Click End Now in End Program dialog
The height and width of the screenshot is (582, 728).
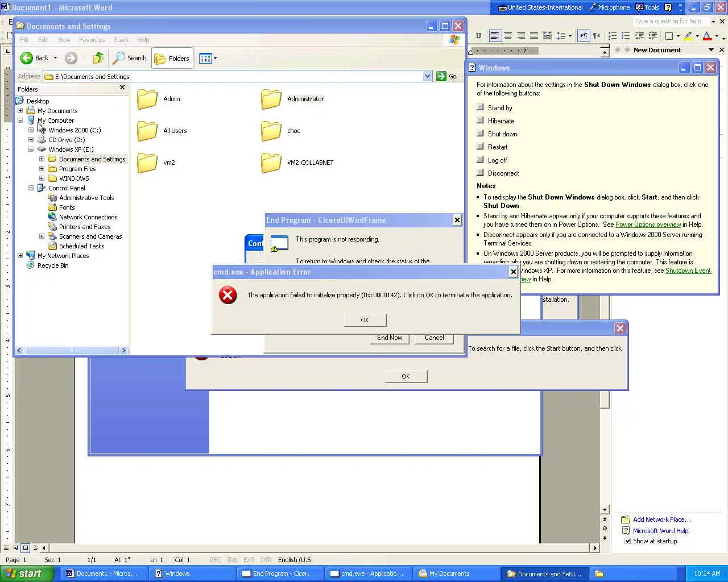(x=390, y=338)
